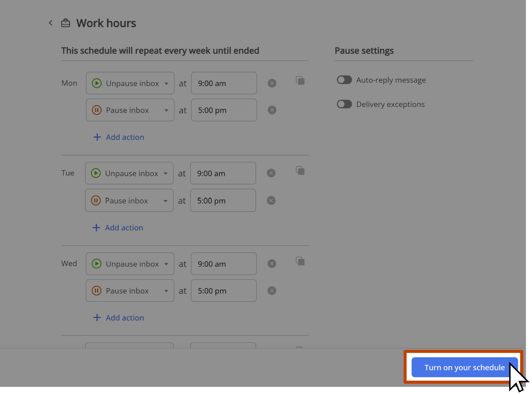Copy Monday's schedule with the duplicate icon
Viewport: 532px width, 395px height.
click(300, 81)
